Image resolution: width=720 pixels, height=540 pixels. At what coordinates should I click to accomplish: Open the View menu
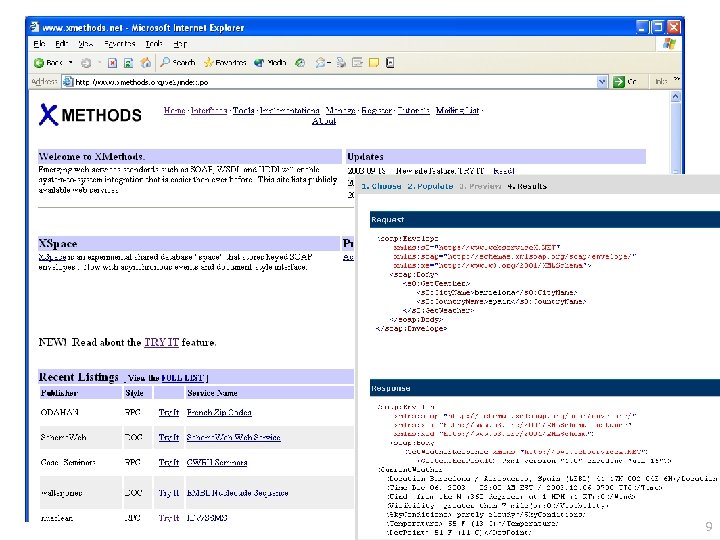point(85,44)
